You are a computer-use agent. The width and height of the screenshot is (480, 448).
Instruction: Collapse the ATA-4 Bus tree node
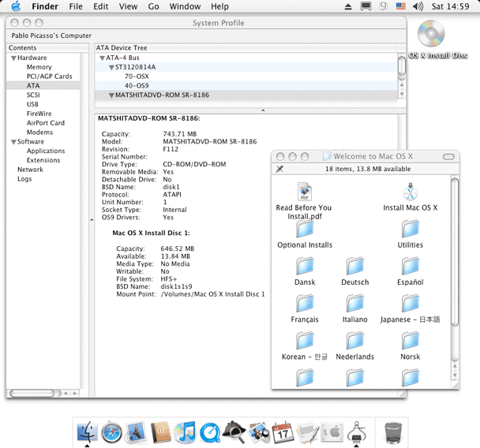(x=103, y=58)
